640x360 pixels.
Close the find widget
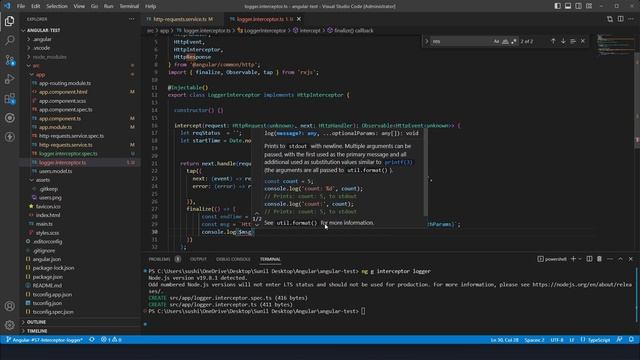point(583,41)
